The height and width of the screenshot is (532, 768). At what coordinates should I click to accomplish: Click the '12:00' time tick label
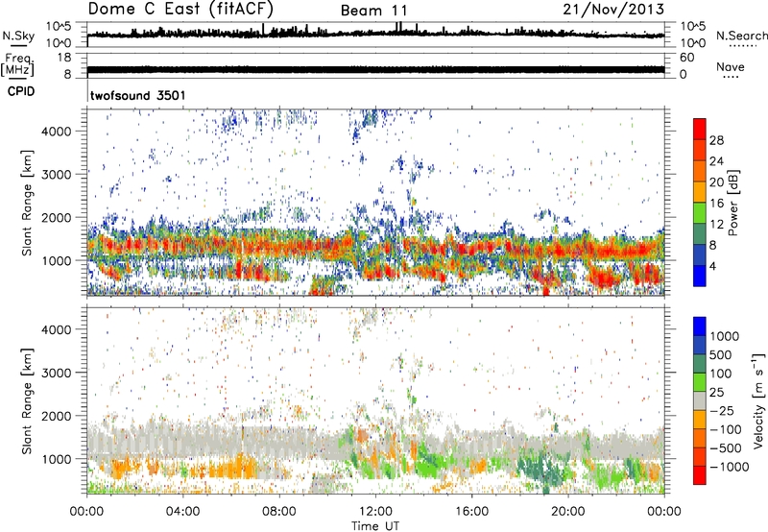pos(375,512)
